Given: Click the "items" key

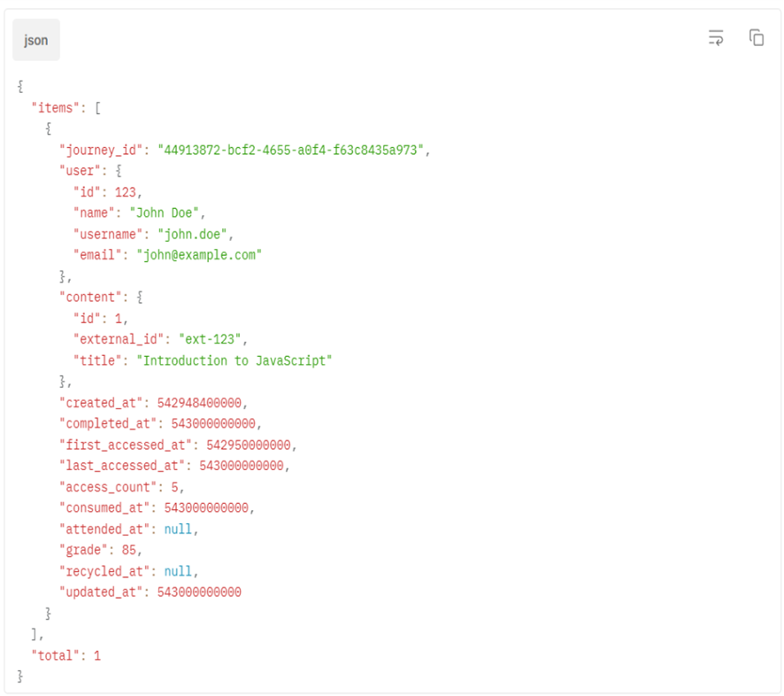Looking at the screenshot, I should coord(56,107).
